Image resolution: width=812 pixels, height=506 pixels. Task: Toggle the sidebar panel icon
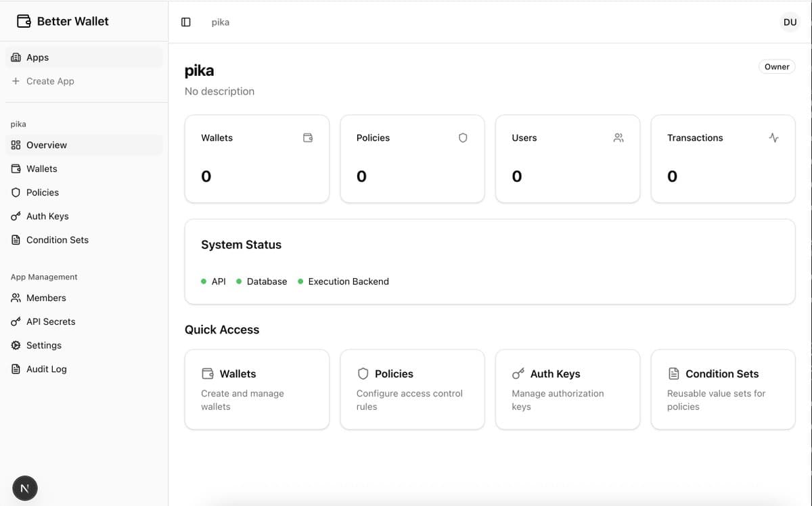(186, 22)
